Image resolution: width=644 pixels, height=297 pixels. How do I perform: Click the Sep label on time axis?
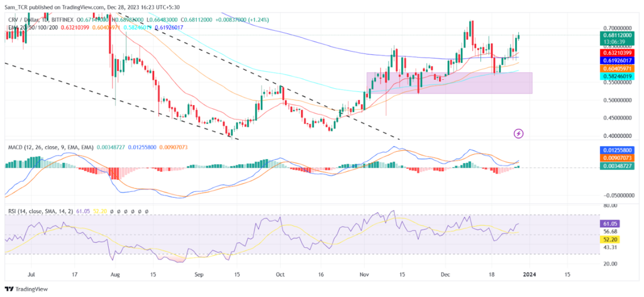coord(199,274)
